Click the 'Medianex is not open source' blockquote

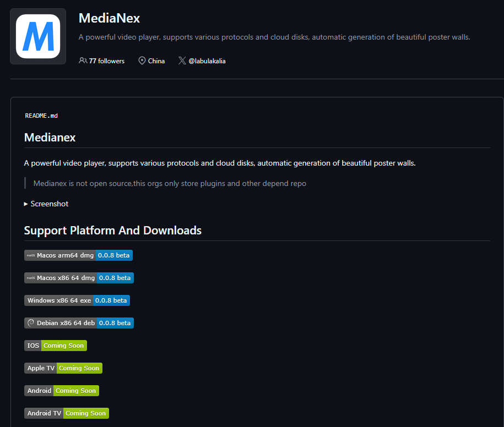tap(170, 183)
